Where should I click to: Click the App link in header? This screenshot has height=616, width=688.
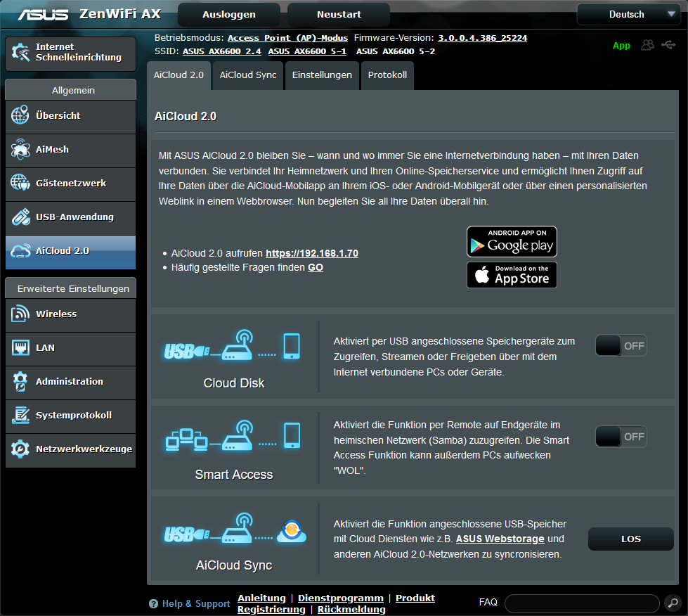pyautogui.click(x=621, y=46)
